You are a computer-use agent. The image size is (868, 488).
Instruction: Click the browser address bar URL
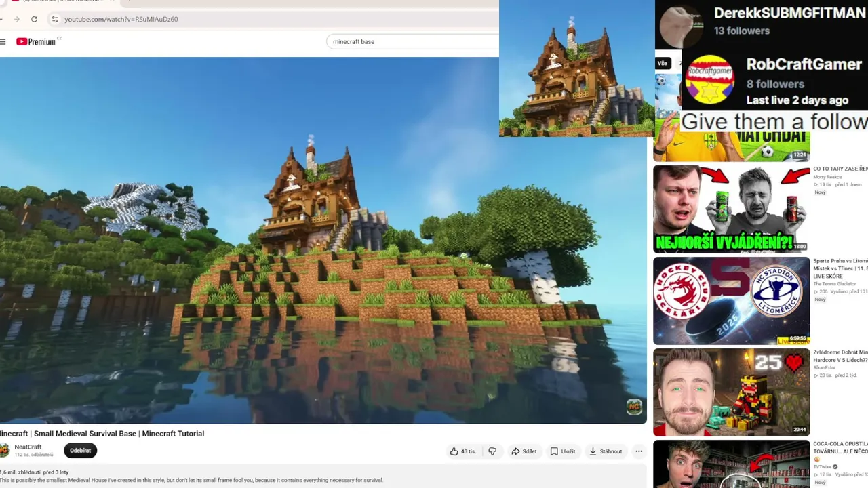(121, 19)
